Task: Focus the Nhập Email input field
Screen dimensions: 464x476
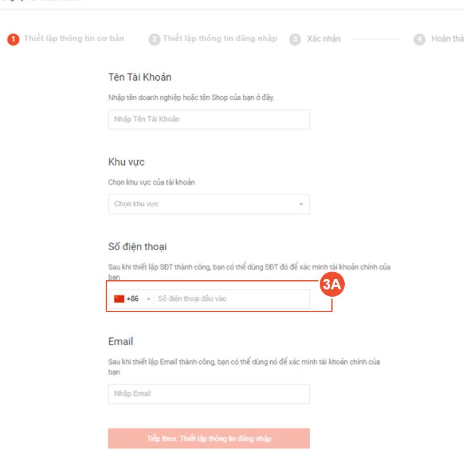Action: pyautogui.click(x=208, y=393)
